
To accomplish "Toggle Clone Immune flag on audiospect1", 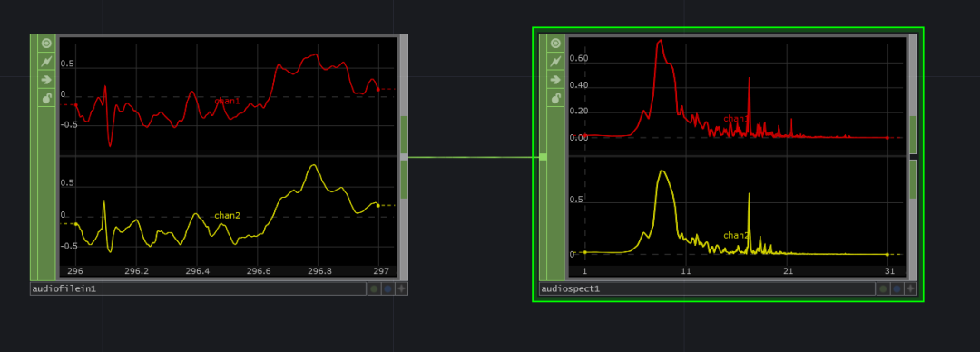I will [x=555, y=62].
